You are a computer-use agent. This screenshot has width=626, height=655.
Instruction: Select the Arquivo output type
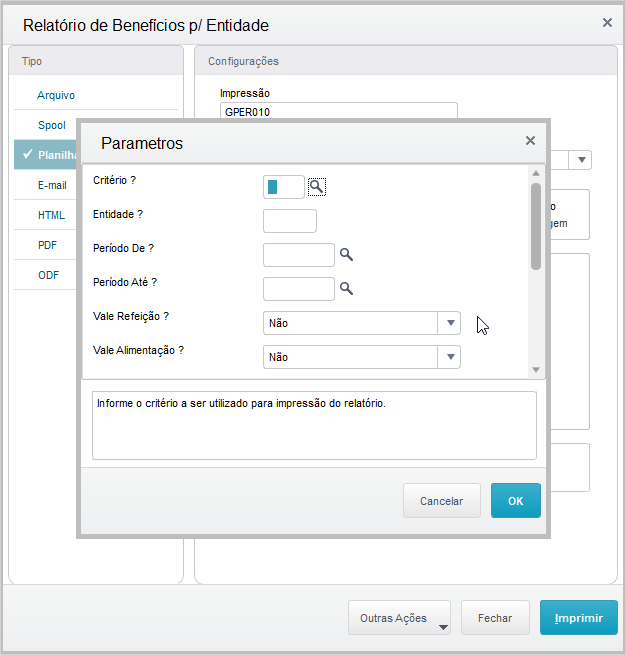[x=96, y=95]
